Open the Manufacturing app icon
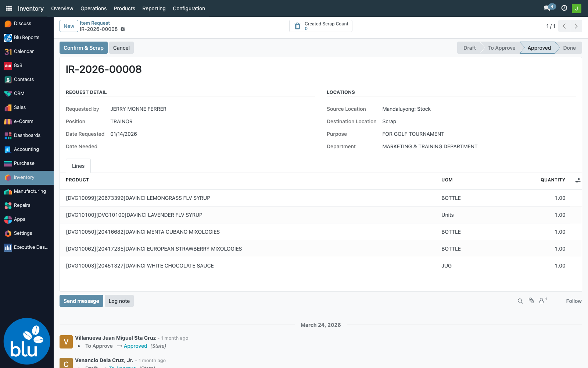This screenshot has width=588, height=368. click(8, 191)
